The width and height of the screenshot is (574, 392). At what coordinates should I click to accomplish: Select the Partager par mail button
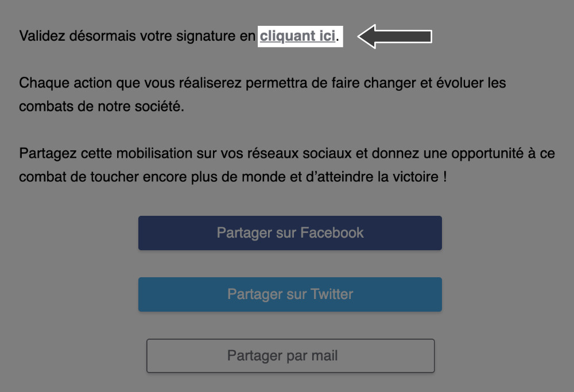tap(290, 356)
